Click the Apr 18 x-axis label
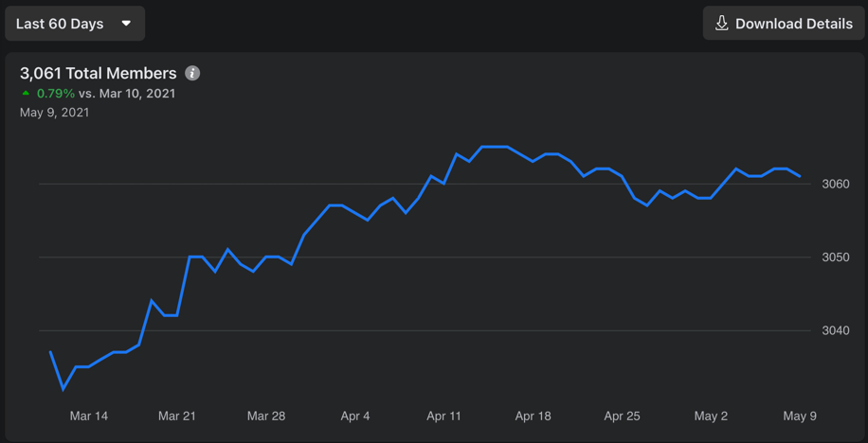Image resolution: width=868 pixels, height=443 pixels. [x=533, y=416]
